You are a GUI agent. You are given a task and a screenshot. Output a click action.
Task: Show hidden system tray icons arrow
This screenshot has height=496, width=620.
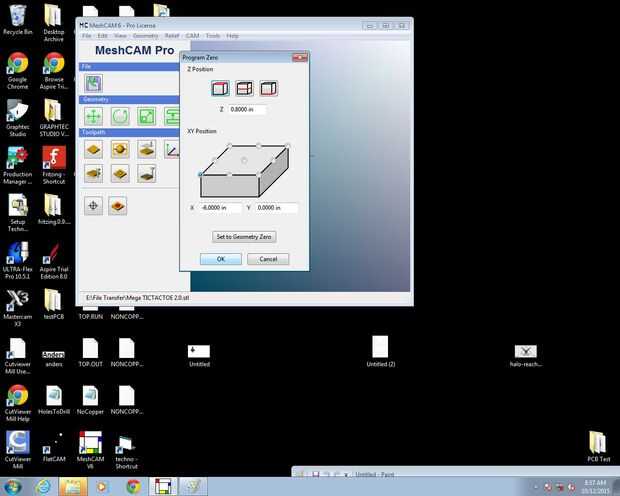pos(536,487)
